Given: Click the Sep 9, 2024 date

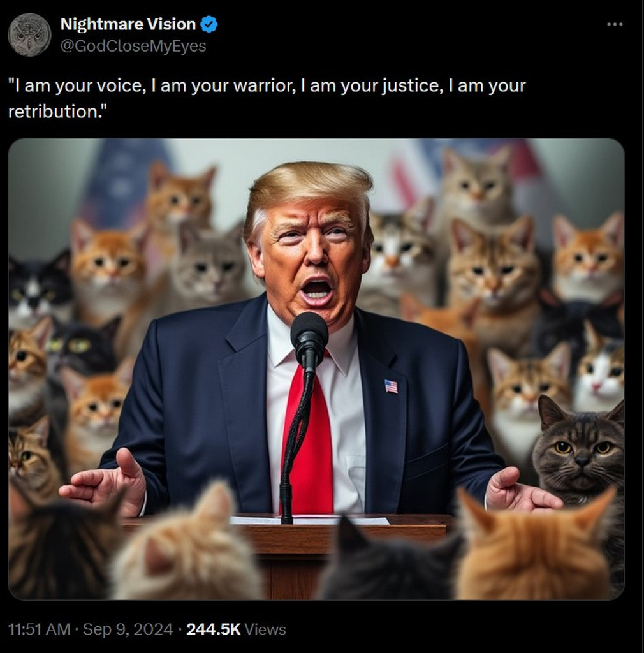Looking at the screenshot, I should [128, 629].
